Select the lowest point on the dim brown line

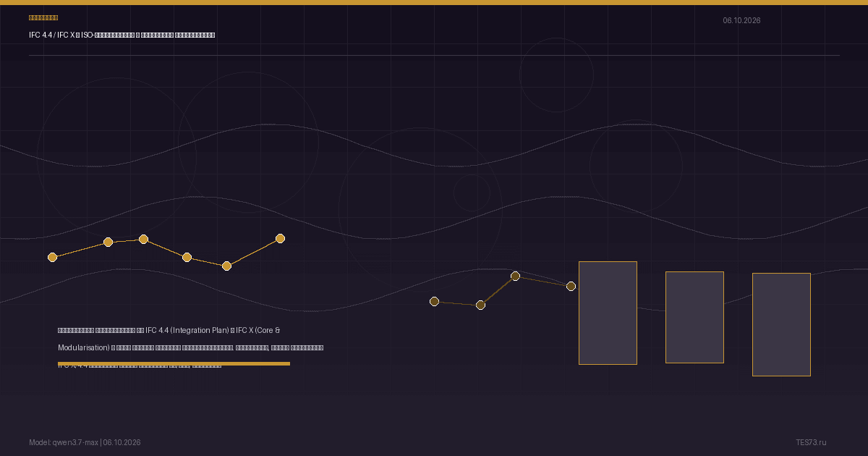tap(480, 305)
